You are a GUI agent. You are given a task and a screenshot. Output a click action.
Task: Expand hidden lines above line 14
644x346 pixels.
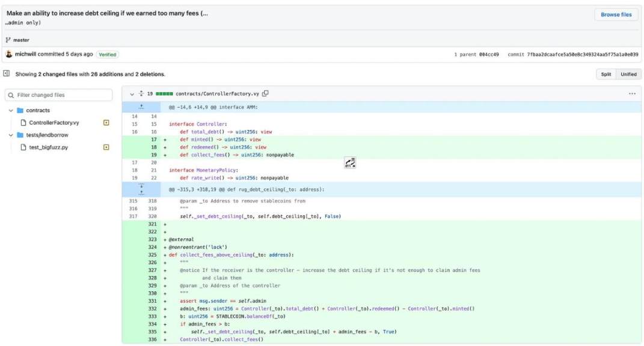(x=141, y=107)
